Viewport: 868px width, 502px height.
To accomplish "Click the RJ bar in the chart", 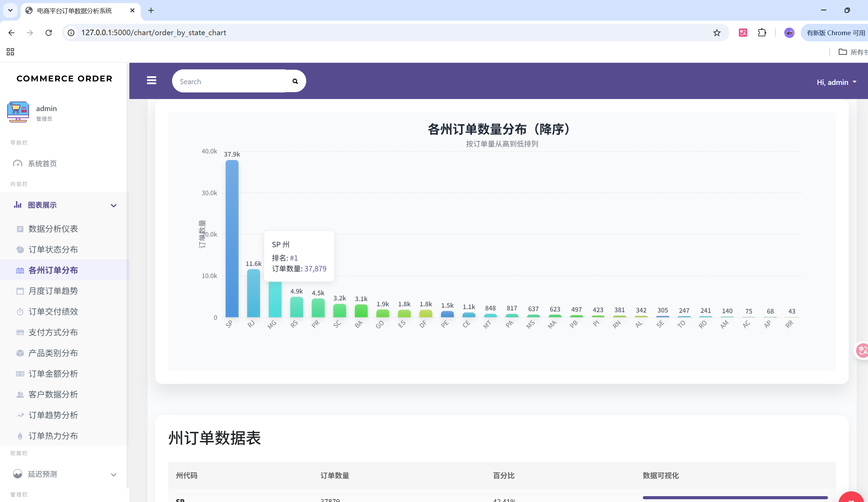I will [253, 293].
